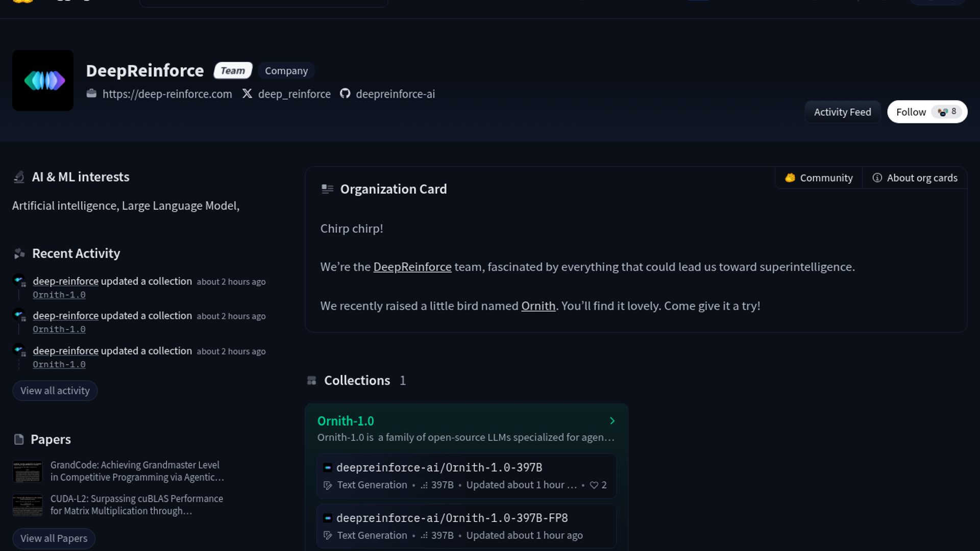Click the Organization Card header icon
The width and height of the screenshot is (980, 551).
coord(327,189)
